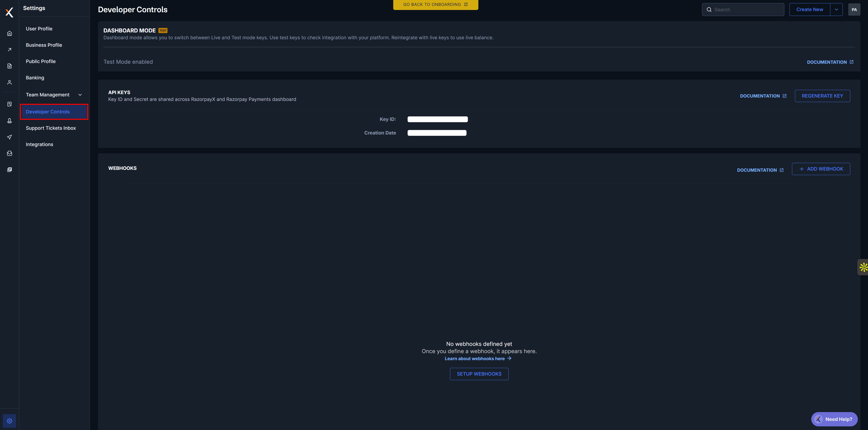This screenshot has width=868, height=430.
Task: Expand the Create New dropdown arrow
Action: click(836, 10)
